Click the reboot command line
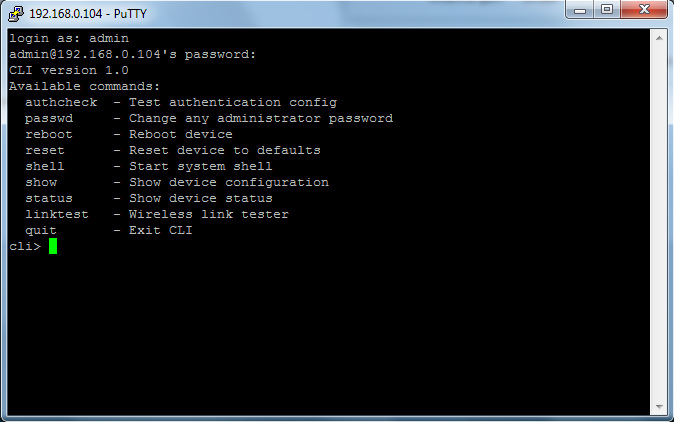The height and width of the screenshot is (422, 674). (129, 135)
